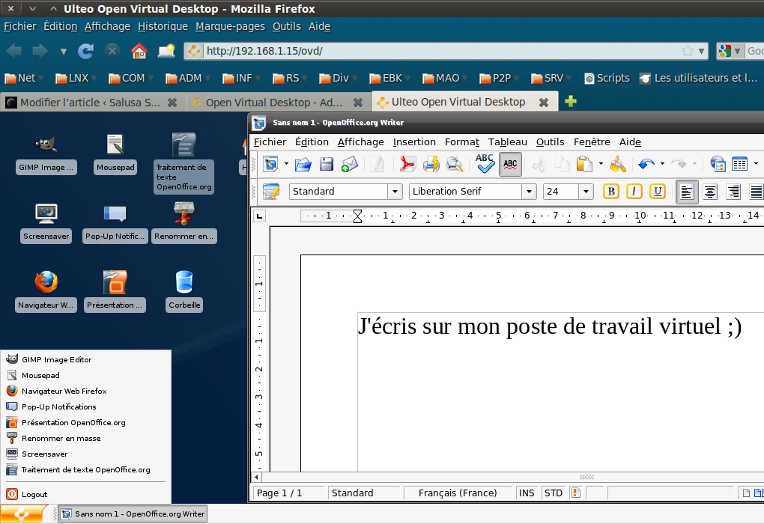Viewport: 764px width, 524px height.
Task: Expand the Liberation Serif font dropdown
Action: [x=529, y=192]
